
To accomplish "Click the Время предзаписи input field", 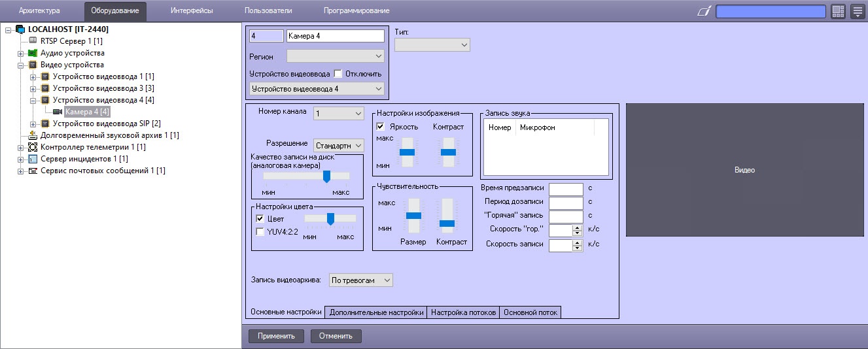I will click(x=565, y=188).
